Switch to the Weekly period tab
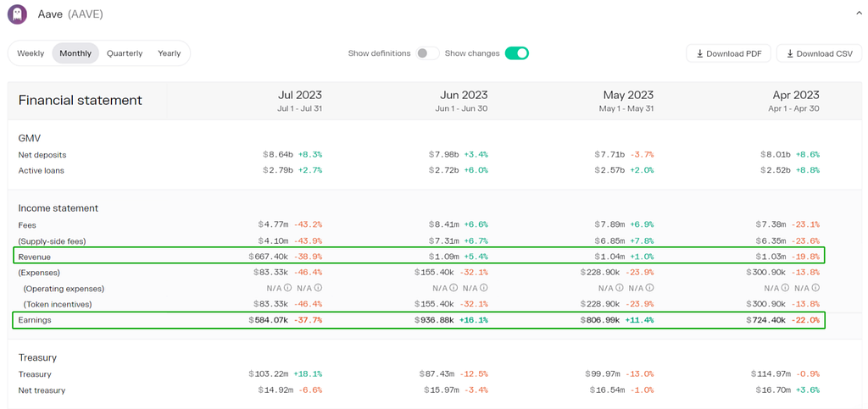 pos(31,53)
